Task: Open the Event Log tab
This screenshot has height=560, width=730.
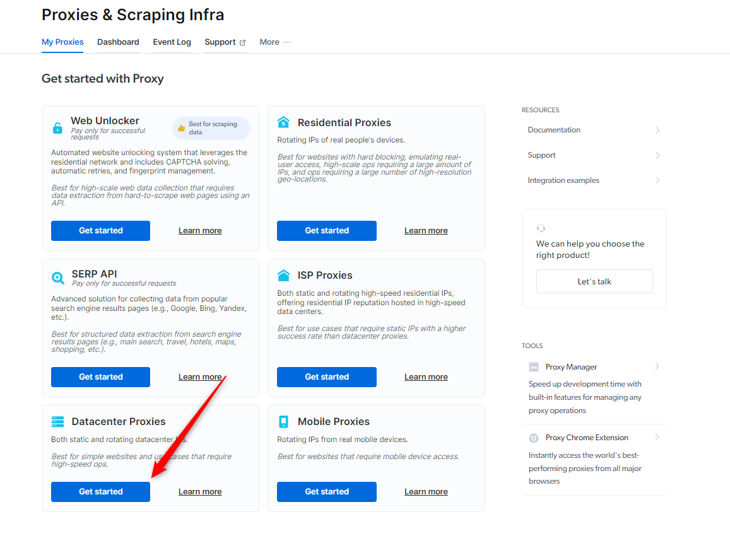Action: (x=172, y=42)
